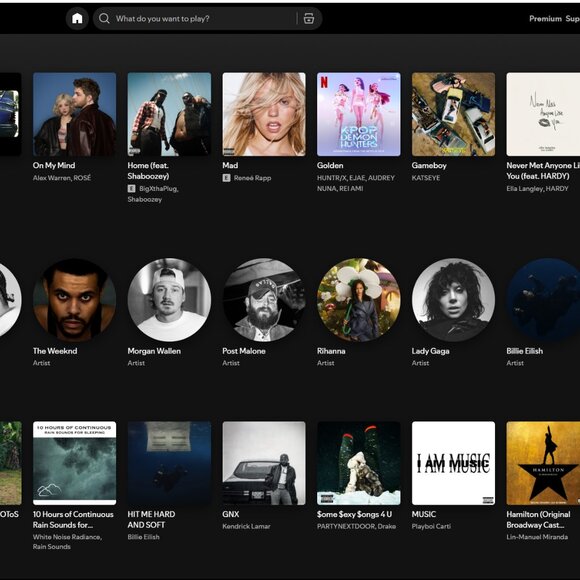580x580 pixels.
Task: Click the 'Golden' song title
Action: coord(330,165)
